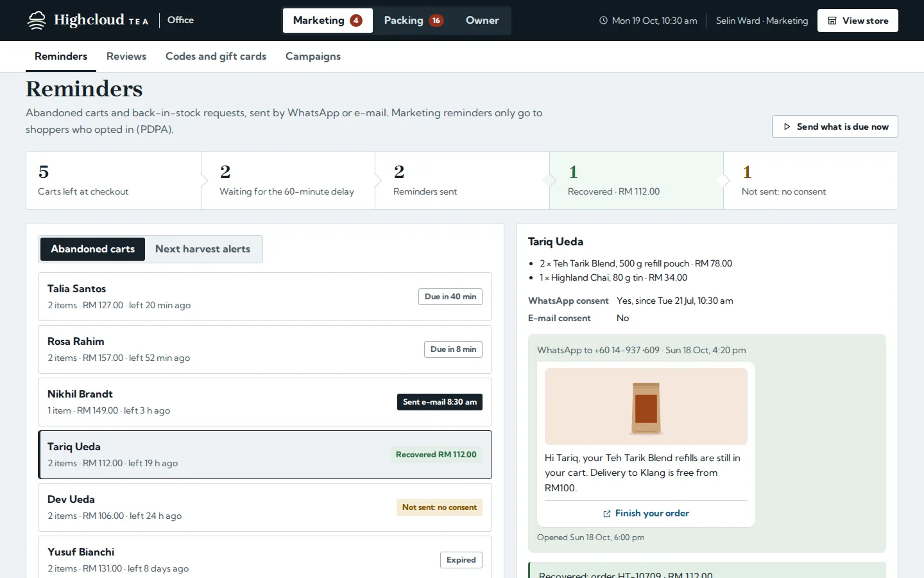Click the Sent e-mail 8:30 am badge
This screenshot has width=924, height=578.
pos(440,402)
